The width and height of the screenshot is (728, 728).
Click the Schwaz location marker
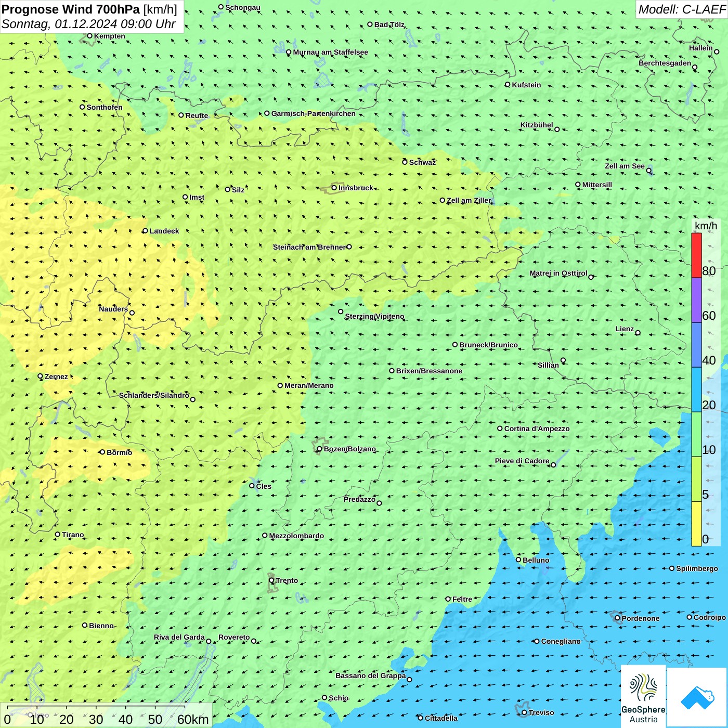point(405,162)
